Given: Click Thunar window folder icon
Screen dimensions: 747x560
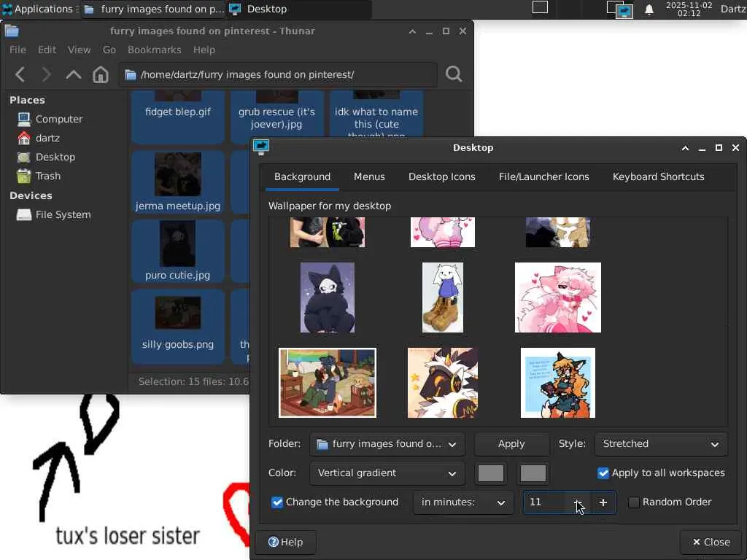Looking at the screenshot, I should pyautogui.click(x=12, y=31).
